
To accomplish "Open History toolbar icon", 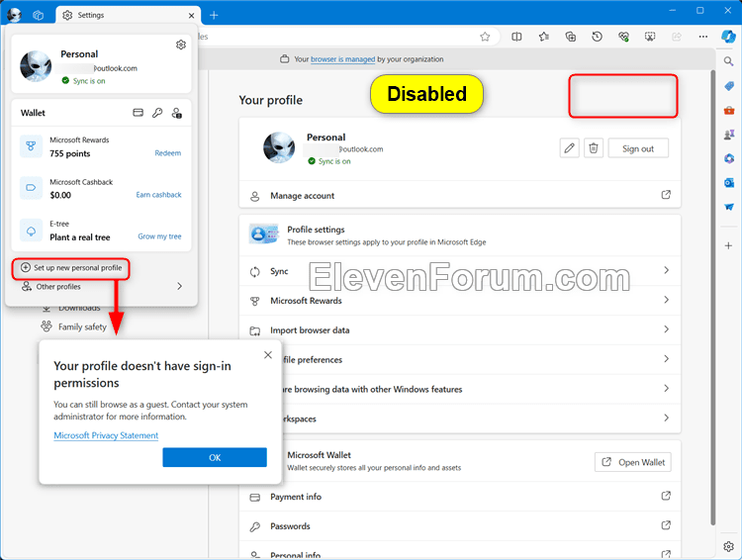I will pyautogui.click(x=598, y=37).
